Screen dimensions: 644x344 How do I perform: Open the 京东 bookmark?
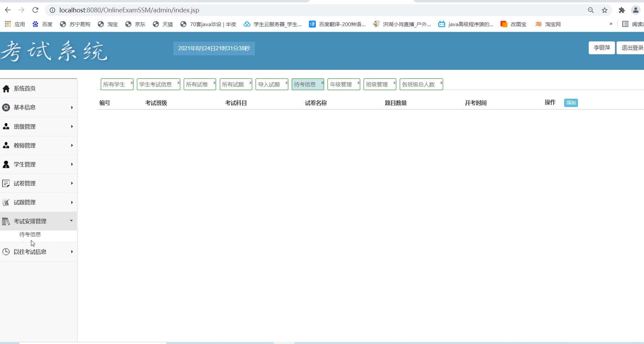(135, 24)
